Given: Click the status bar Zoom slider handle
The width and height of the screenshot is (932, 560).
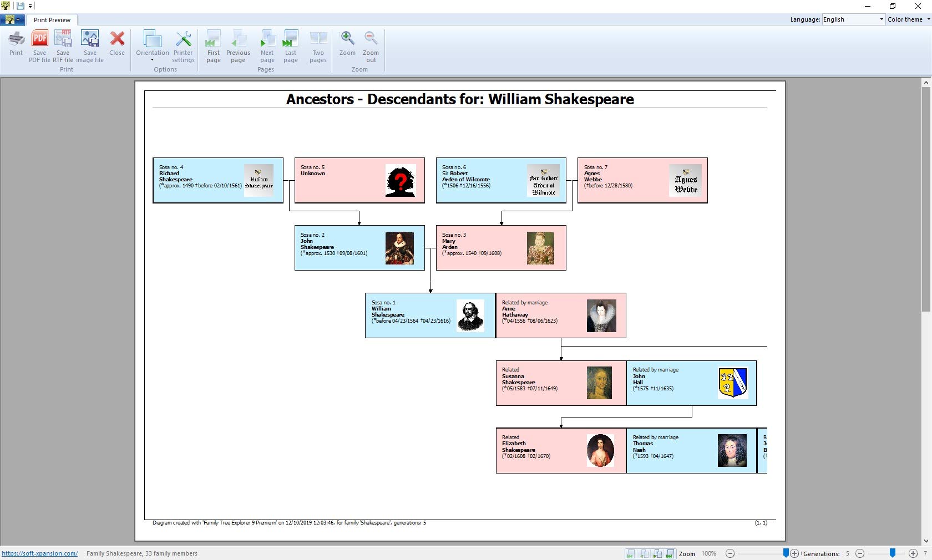Looking at the screenshot, I should click(786, 553).
